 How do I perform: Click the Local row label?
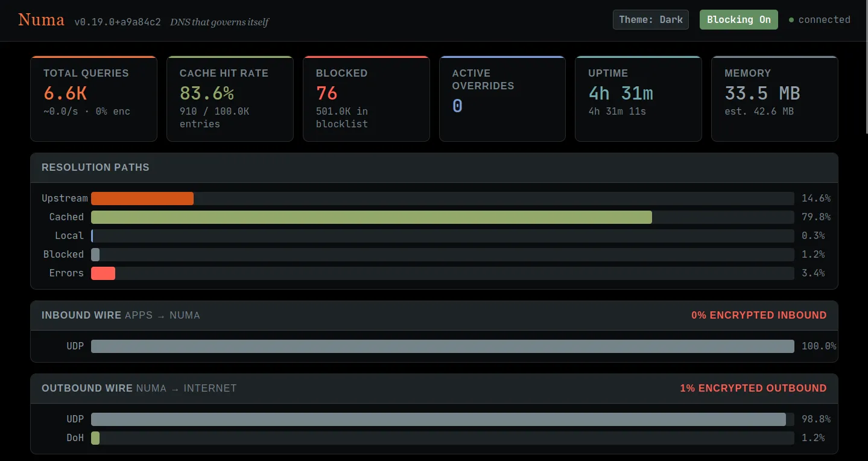69,236
